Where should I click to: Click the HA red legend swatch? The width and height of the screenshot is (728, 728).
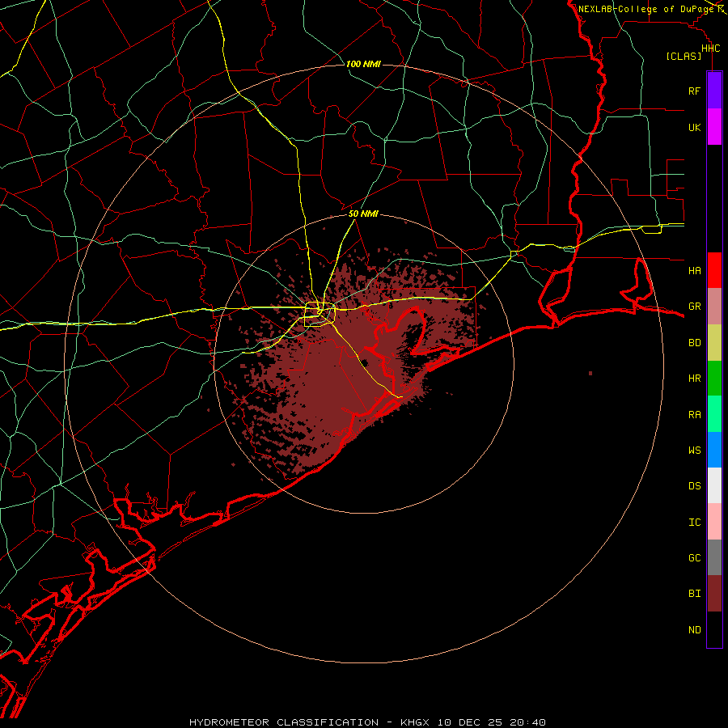point(714,270)
